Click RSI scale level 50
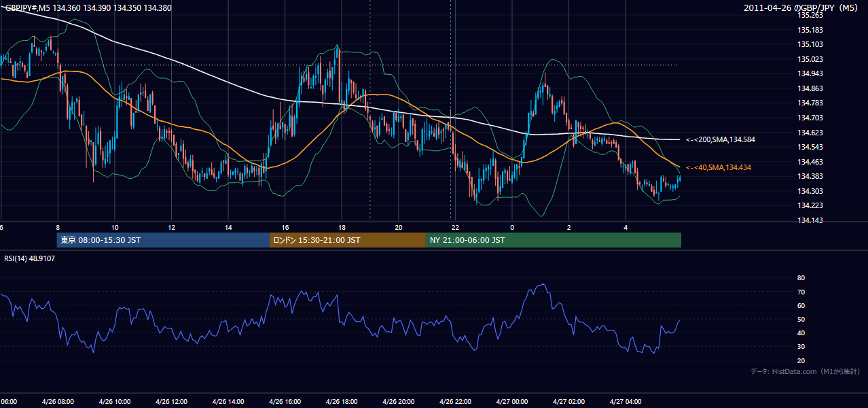The width and height of the screenshot is (868, 408). (801, 319)
